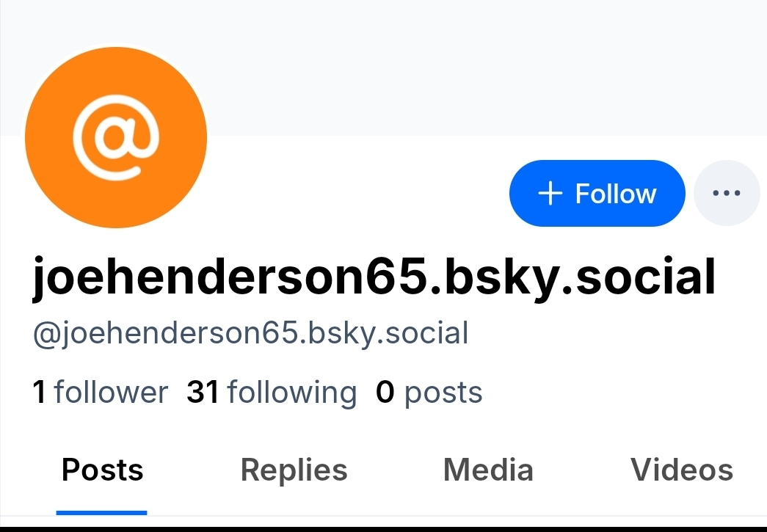The image size is (767, 532).
Task: Click the bold number 31
Action: tap(203, 392)
